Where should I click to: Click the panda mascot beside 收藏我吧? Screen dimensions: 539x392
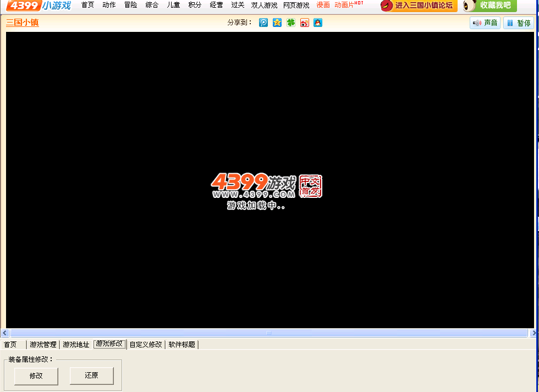470,5
